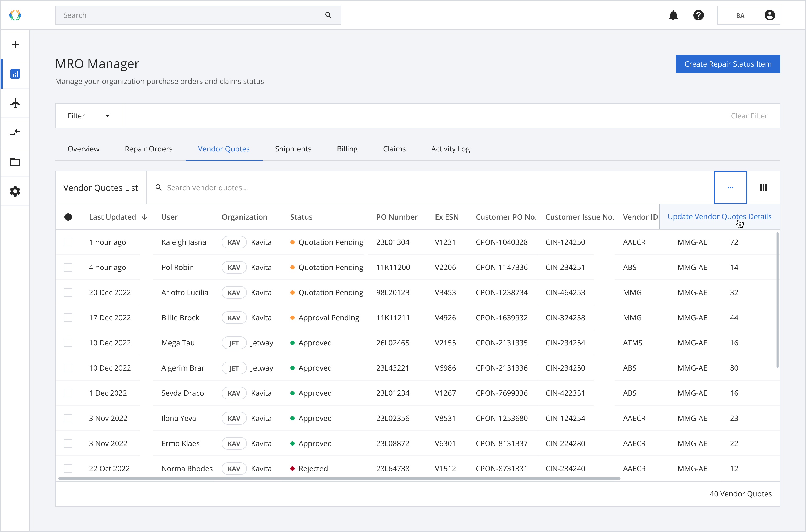Image resolution: width=806 pixels, height=532 pixels.
Task: Click the 40 Vendor Quotes count
Action: 740,494
